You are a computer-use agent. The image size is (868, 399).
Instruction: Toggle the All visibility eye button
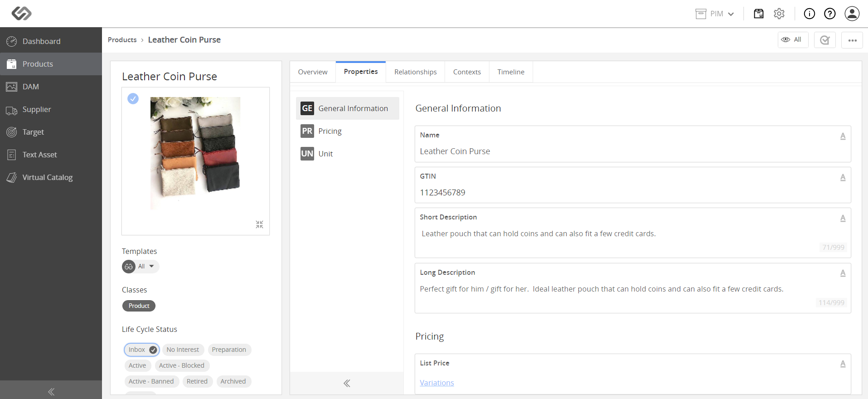click(x=793, y=40)
